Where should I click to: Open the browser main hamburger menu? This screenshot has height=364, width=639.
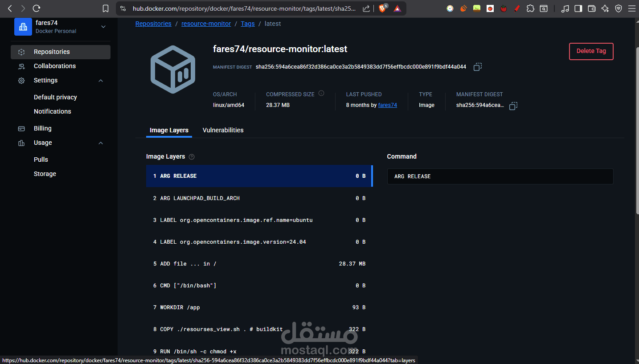[x=631, y=8]
